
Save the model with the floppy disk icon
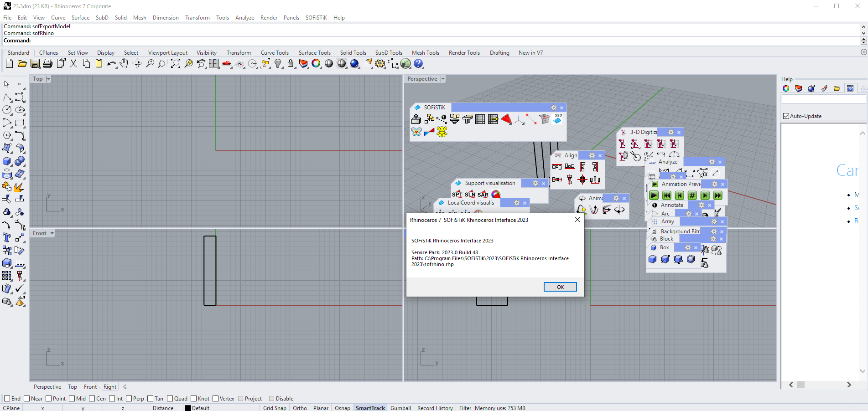pyautogui.click(x=35, y=64)
